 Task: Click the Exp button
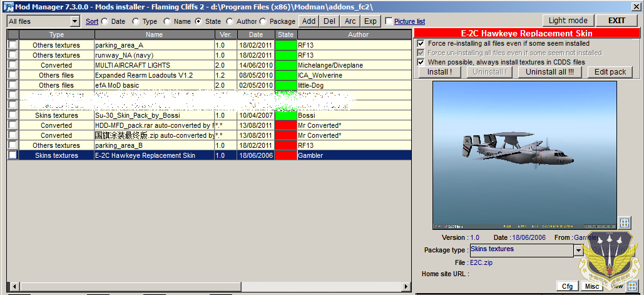(x=371, y=21)
